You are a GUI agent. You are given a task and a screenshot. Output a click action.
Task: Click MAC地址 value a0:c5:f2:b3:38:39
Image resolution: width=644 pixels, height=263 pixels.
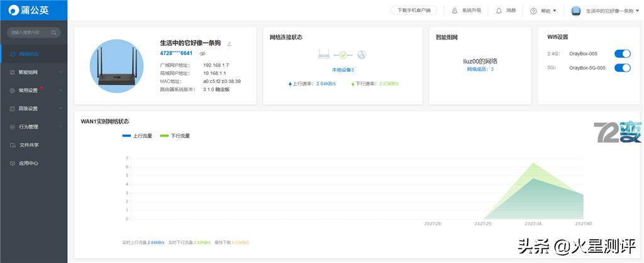[x=222, y=81]
